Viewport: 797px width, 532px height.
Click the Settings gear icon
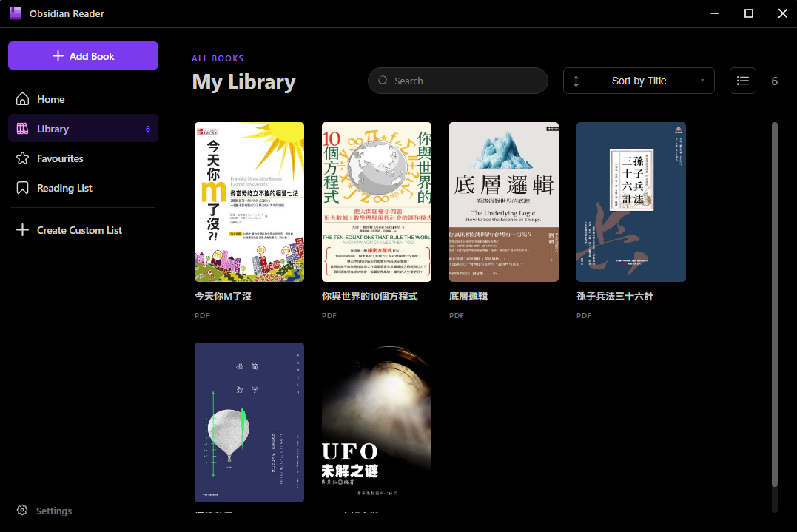click(22, 510)
